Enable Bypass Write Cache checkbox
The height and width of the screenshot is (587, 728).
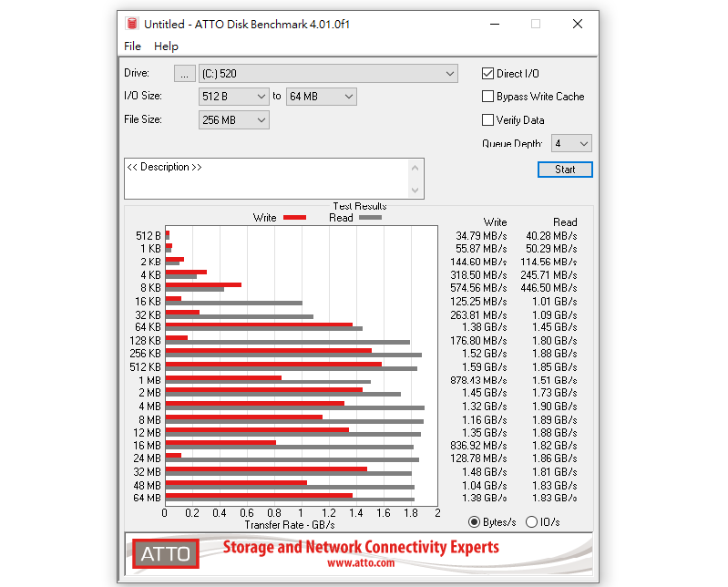[487, 96]
